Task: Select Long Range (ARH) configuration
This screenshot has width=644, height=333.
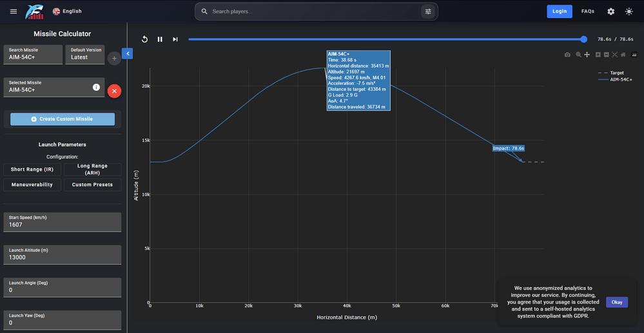Action: (x=92, y=169)
